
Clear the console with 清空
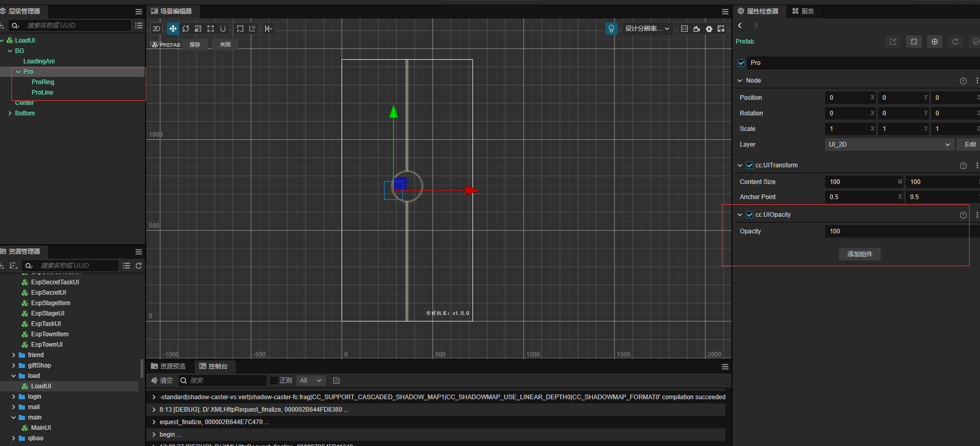pyautogui.click(x=162, y=381)
